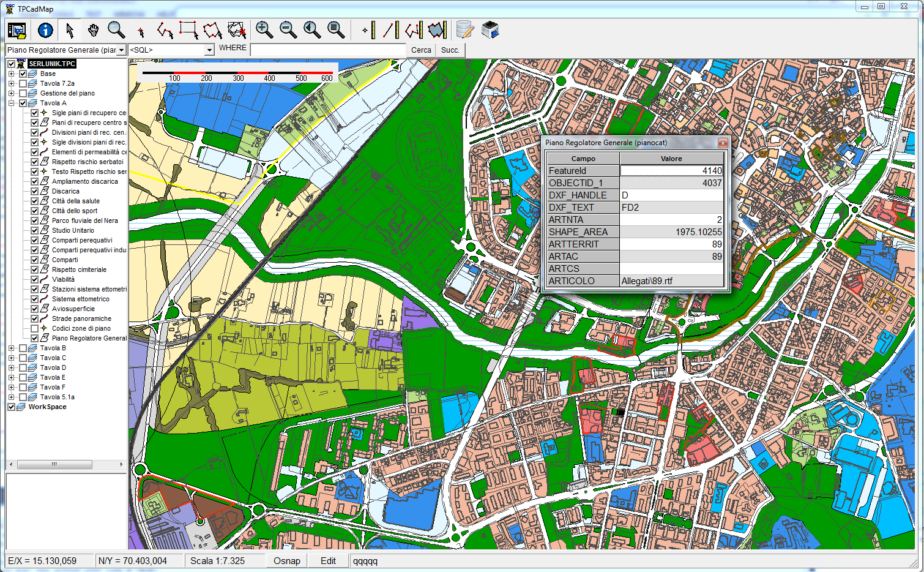Select the Comparti perequativi layer label
This screenshot has width=924, height=572.
point(82,240)
